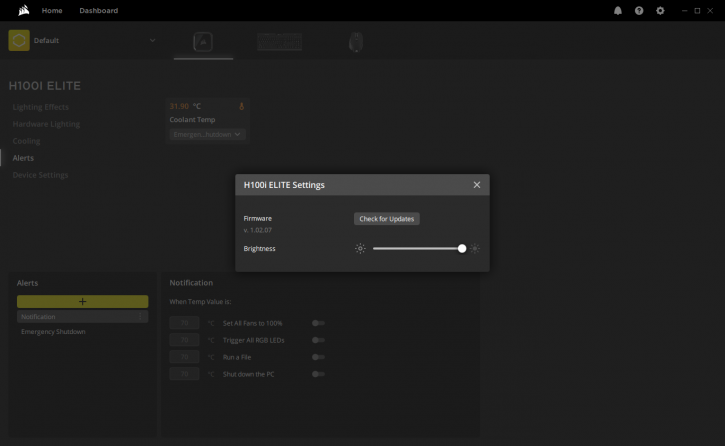
Task: Toggle Run a File option
Action: [318, 357]
